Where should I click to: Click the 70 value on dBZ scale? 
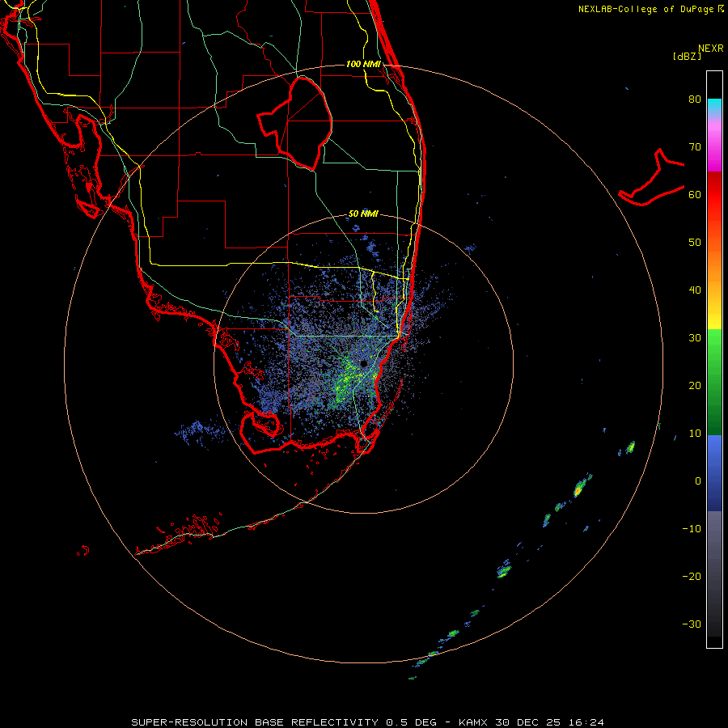(x=695, y=147)
